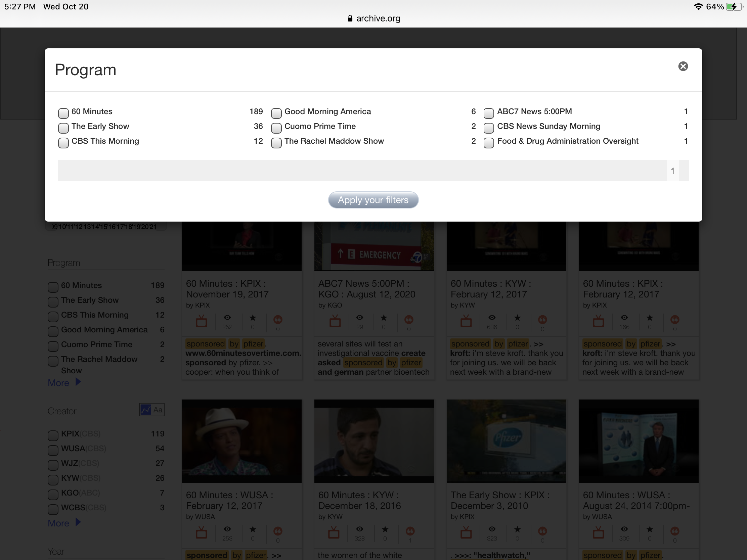Click views eye icon on WUSA August 2014 card
Screen dimensions: 747x560
[624, 529]
